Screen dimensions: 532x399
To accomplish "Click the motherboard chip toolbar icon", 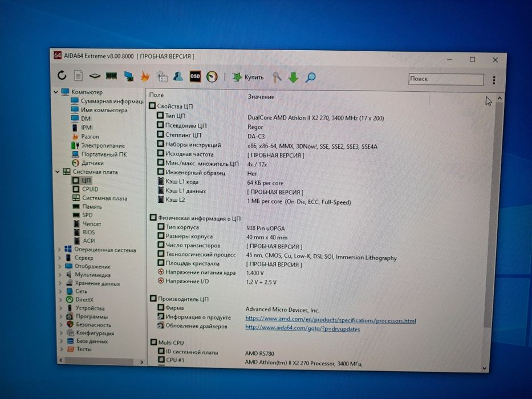I will click(95, 76).
